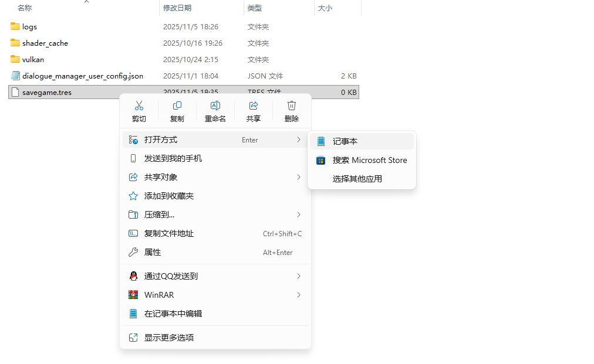The image size is (594, 364).
Task: Expand the WinRAR submenu arrow
Action: tap(299, 295)
